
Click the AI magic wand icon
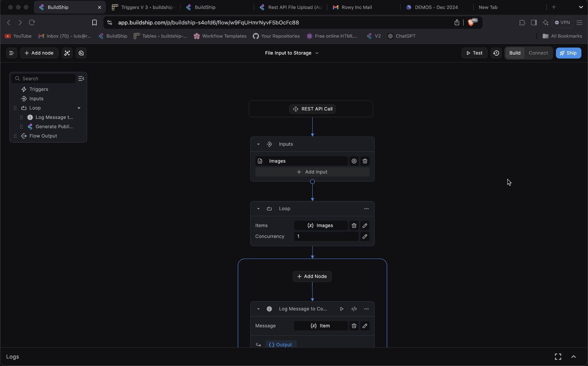click(x=67, y=53)
